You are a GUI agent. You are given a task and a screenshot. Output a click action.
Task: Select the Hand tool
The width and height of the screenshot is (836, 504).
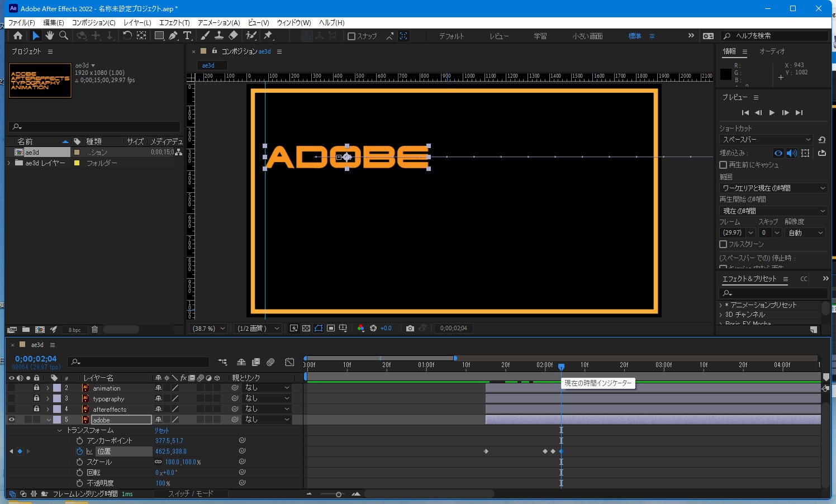coord(50,36)
